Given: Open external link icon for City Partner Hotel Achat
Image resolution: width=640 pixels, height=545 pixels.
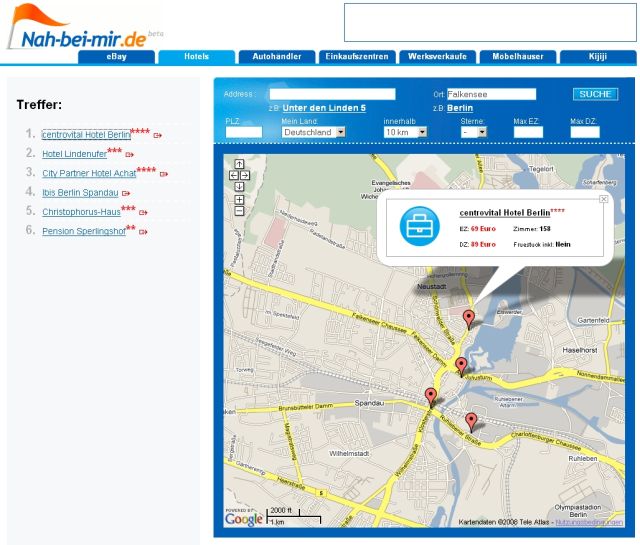Looking at the screenshot, I should click(x=164, y=174).
